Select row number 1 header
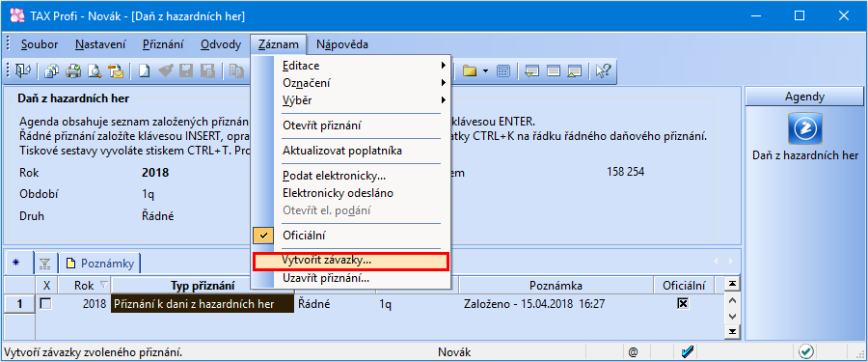This screenshot has width=868, height=362. coord(19,304)
